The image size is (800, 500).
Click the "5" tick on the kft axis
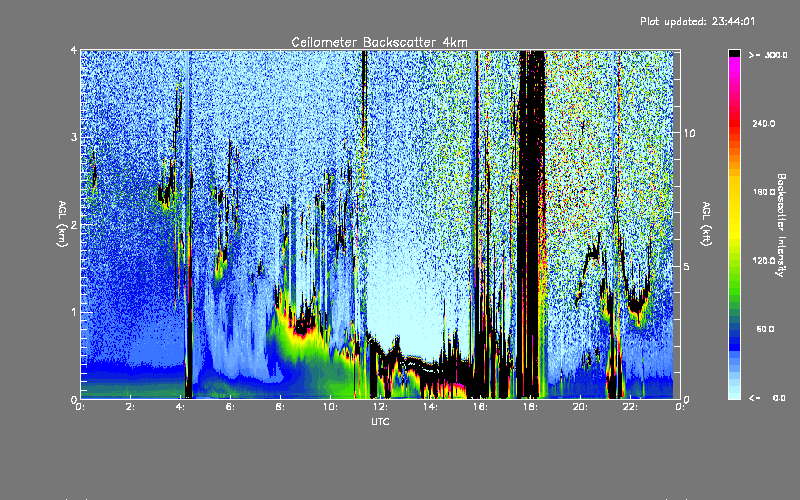687,266
